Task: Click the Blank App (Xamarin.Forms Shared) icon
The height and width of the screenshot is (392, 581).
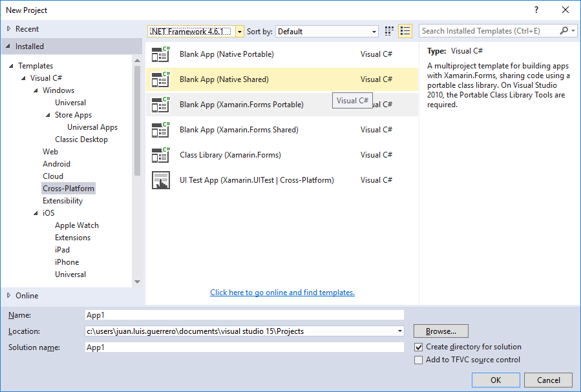Action: click(x=160, y=130)
